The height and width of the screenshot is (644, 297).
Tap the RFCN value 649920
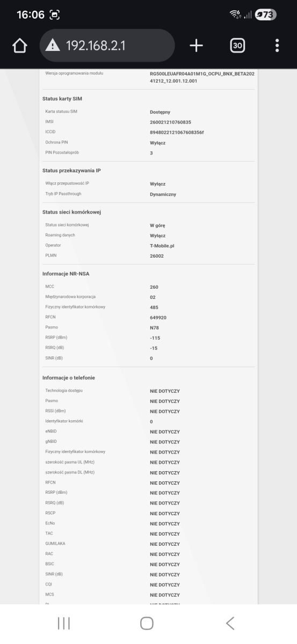tap(158, 318)
